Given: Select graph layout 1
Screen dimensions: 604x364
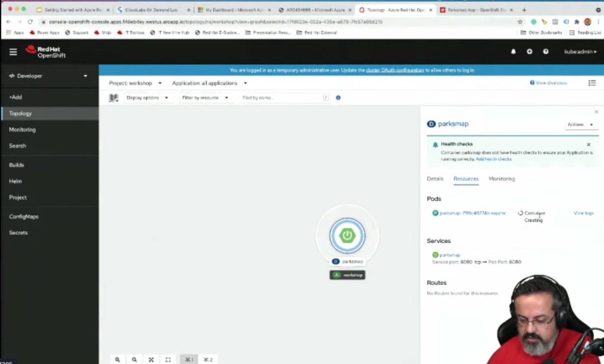Looking at the screenshot, I should (189, 360).
